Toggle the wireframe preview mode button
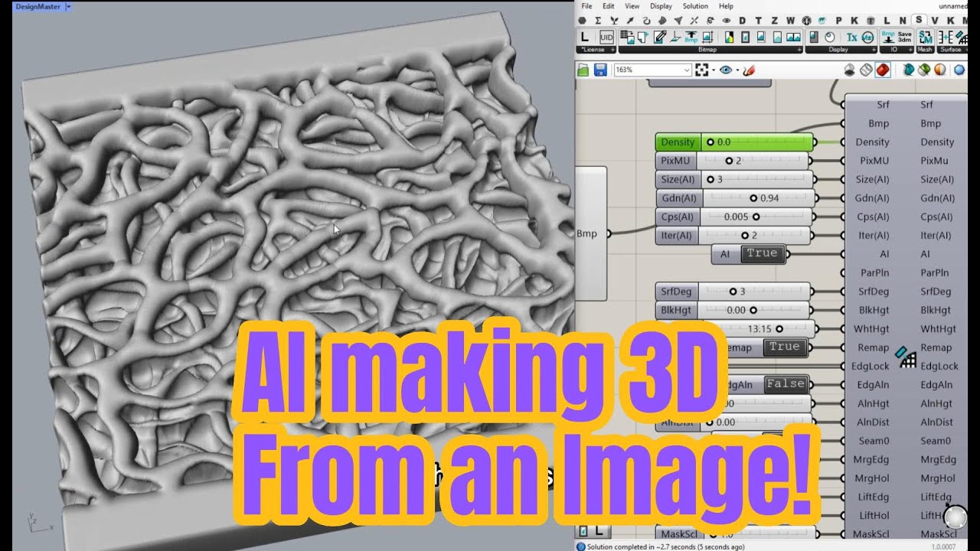Image resolution: width=980 pixels, height=551 pixels. (x=866, y=70)
